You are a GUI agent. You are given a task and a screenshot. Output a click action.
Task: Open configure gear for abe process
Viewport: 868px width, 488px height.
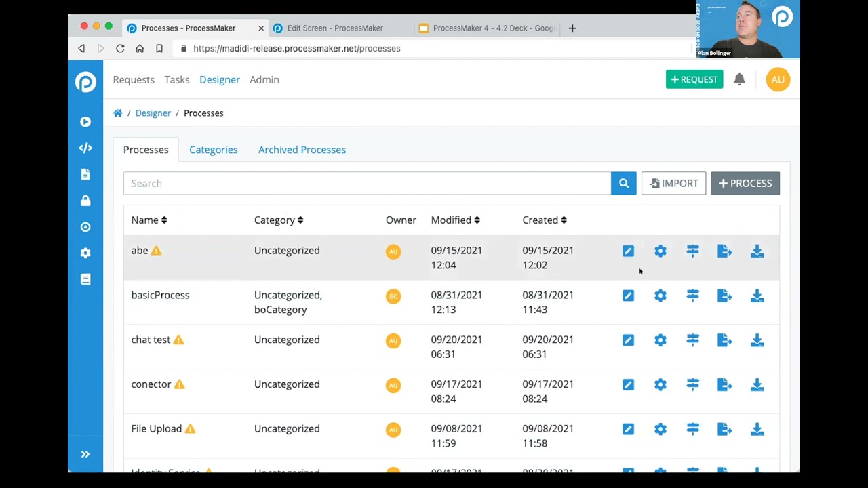[660, 251]
